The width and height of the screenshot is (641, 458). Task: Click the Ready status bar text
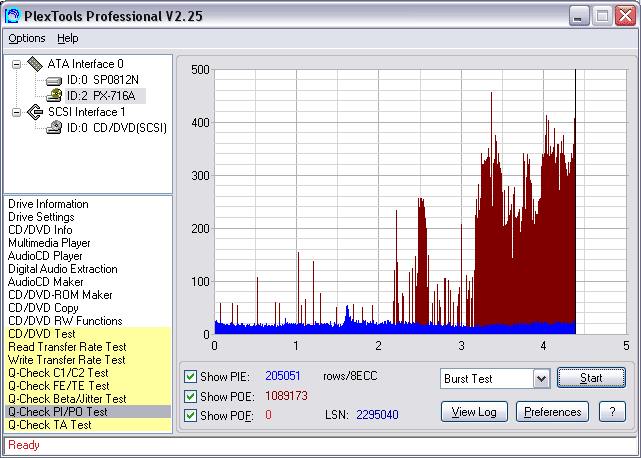(24, 445)
